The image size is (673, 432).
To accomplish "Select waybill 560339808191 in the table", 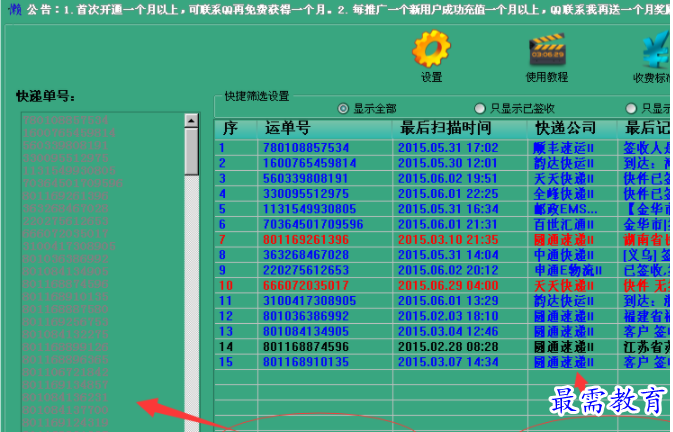I will (306, 178).
